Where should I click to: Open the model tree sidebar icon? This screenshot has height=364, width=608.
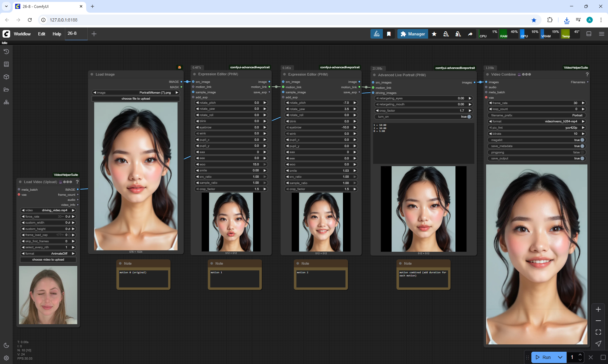tap(6, 102)
